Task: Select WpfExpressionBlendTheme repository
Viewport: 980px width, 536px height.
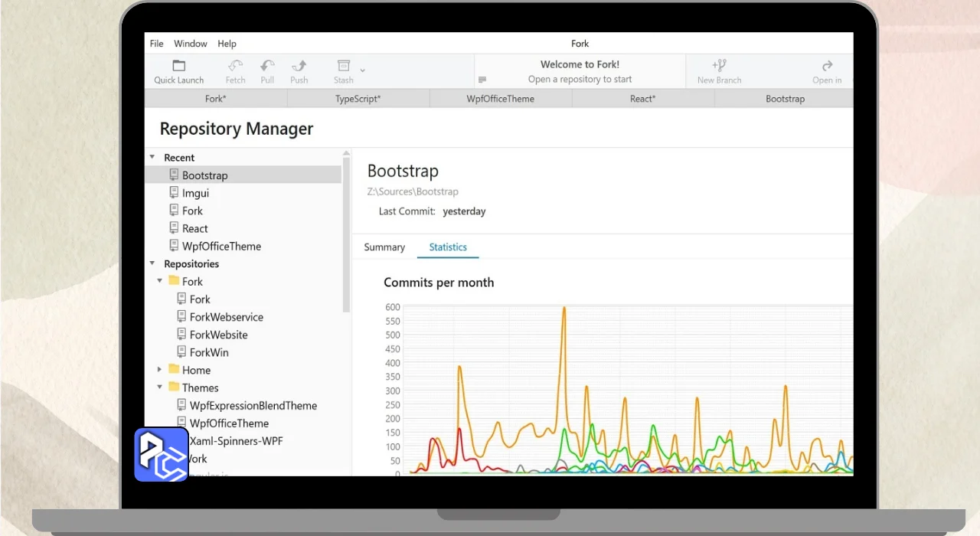Action: click(253, 406)
